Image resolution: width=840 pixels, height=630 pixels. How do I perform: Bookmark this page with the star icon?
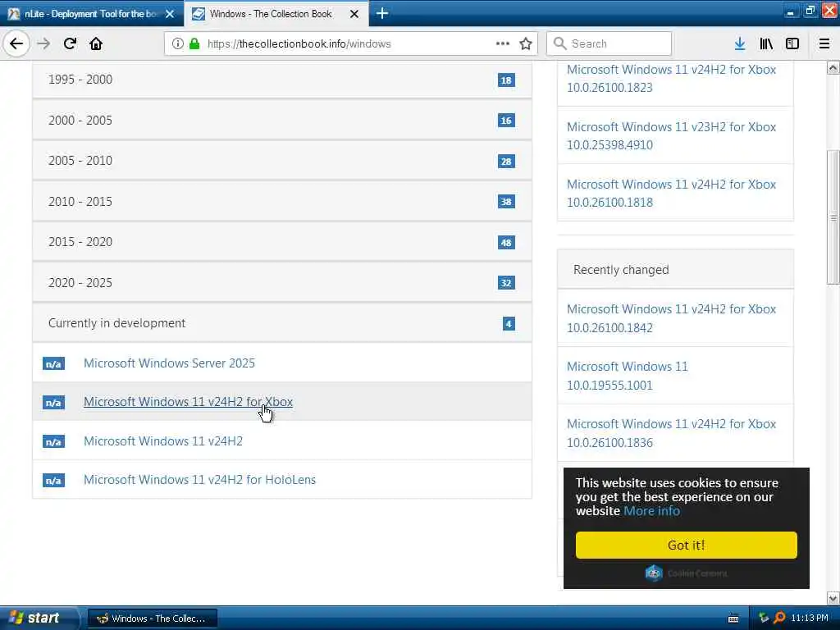tap(526, 43)
